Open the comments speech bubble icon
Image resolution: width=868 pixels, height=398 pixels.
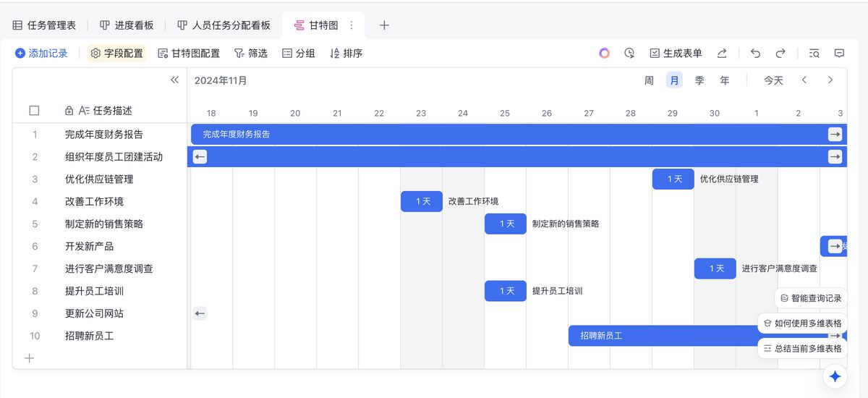839,53
